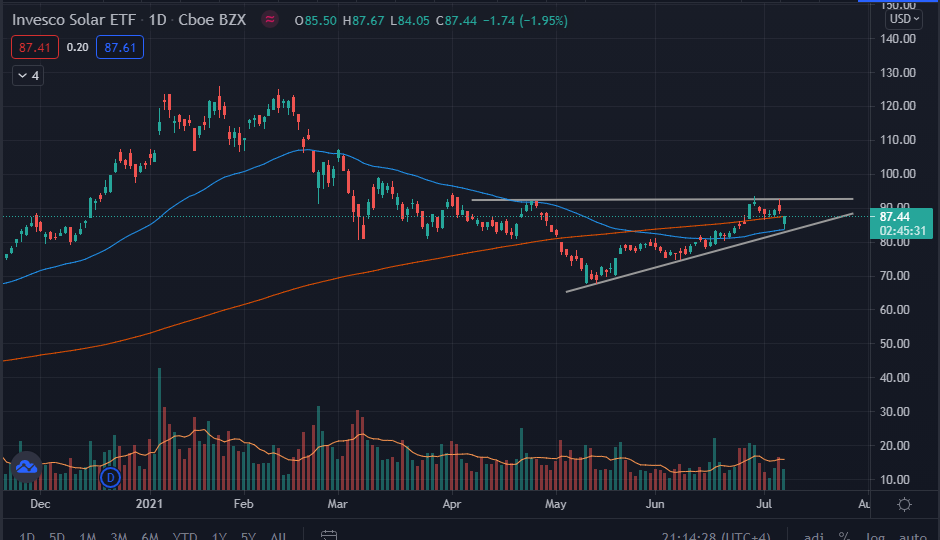
Task: Click the Jul label on time axis
Action: coord(764,504)
